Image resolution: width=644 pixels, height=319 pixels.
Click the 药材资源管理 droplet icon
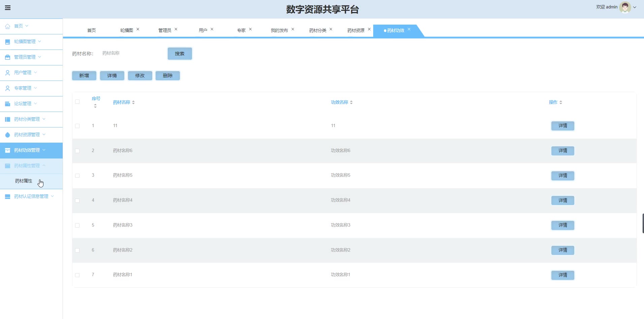coord(7,135)
